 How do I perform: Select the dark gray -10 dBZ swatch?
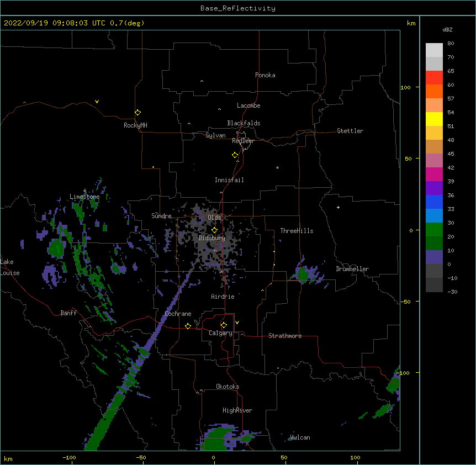click(x=434, y=285)
